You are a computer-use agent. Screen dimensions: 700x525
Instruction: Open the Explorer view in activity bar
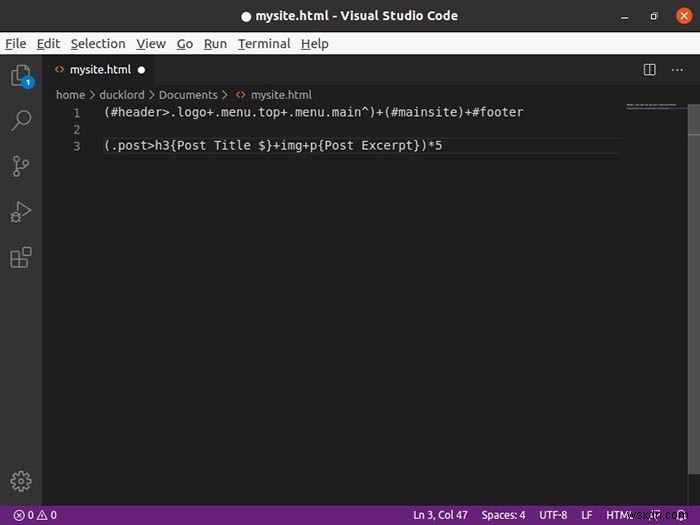pyautogui.click(x=21, y=75)
